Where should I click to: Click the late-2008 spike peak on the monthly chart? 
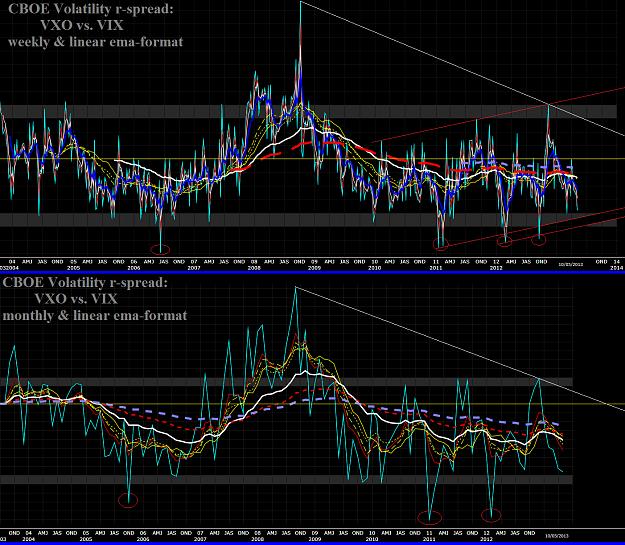click(295, 287)
